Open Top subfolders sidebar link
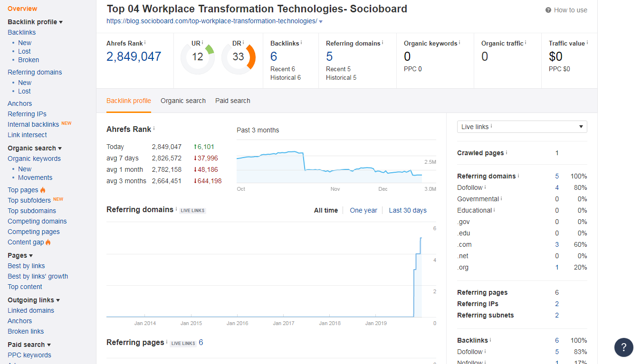The width and height of the screenshot is (641, 364). [29, 200]
